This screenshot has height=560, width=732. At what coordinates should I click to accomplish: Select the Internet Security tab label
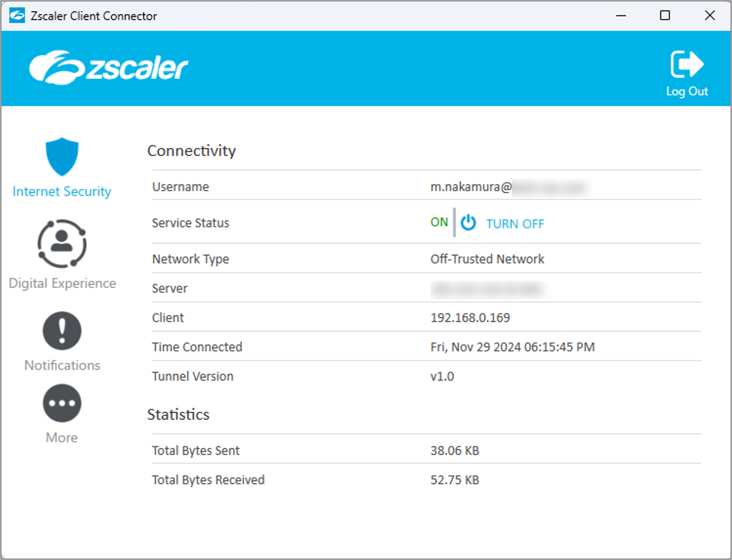click(x=62, y=191)
